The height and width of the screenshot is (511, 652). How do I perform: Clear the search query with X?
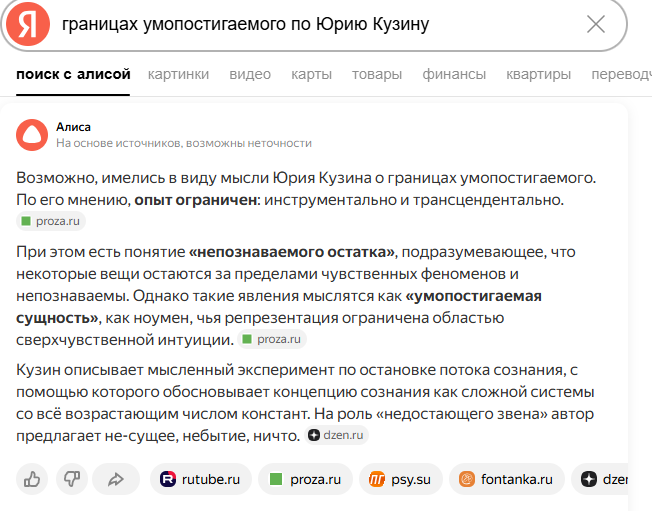coord(596,24)
